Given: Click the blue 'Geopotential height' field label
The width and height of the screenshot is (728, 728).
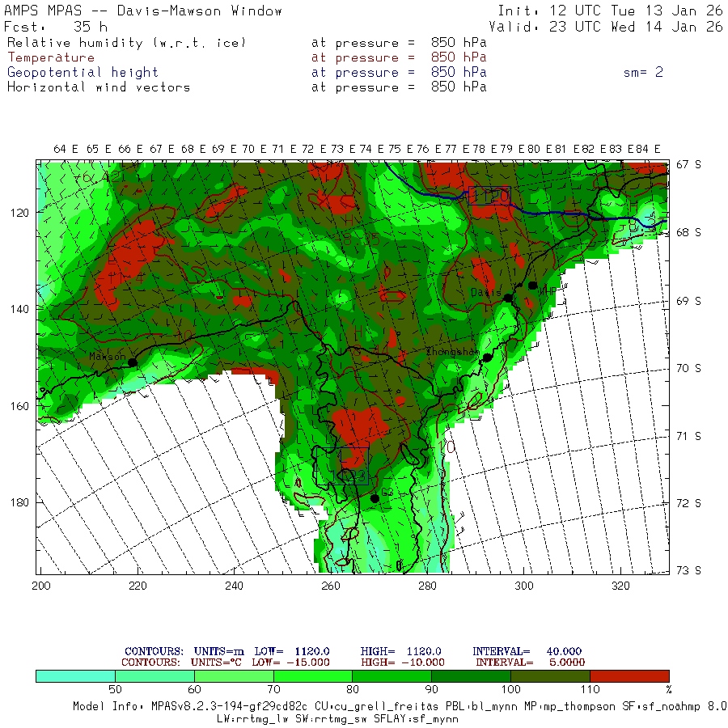Looking at the screenshot, I should click(x=83, y=73).
